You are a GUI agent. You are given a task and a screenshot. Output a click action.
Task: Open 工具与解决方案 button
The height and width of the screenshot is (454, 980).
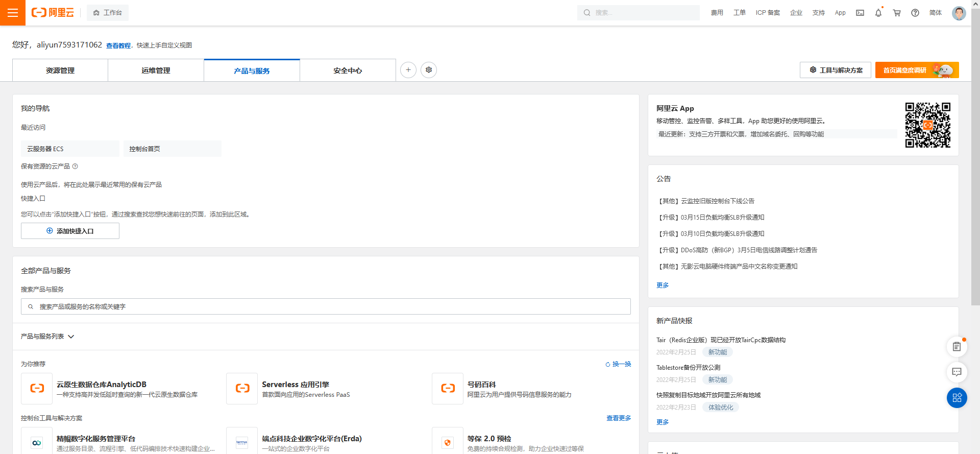(x=836, y=70)
